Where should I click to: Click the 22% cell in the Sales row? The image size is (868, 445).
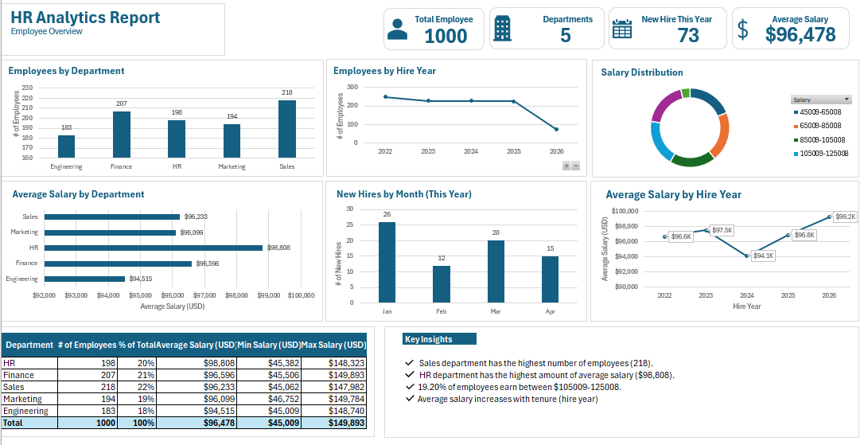click(x=137, y=387)
